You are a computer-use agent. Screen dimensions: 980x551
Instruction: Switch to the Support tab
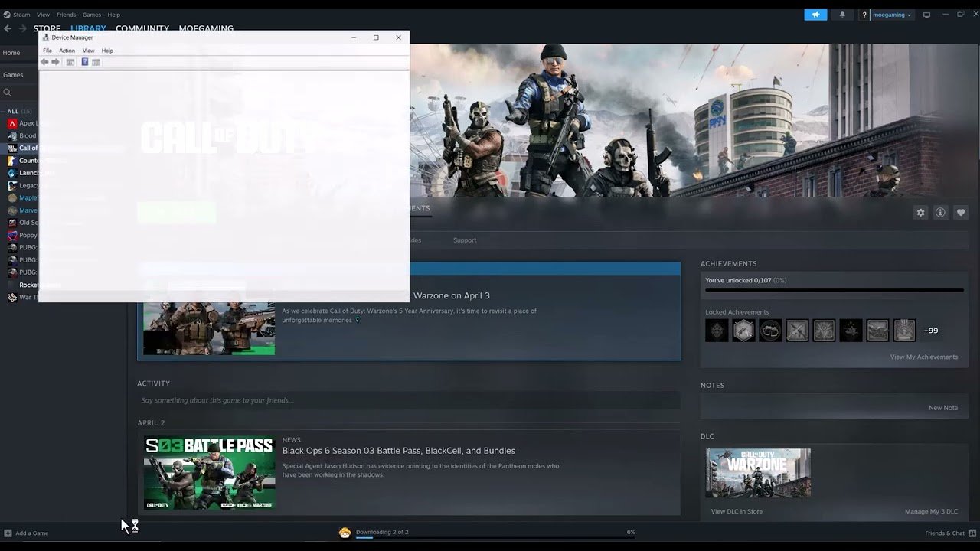464,240
